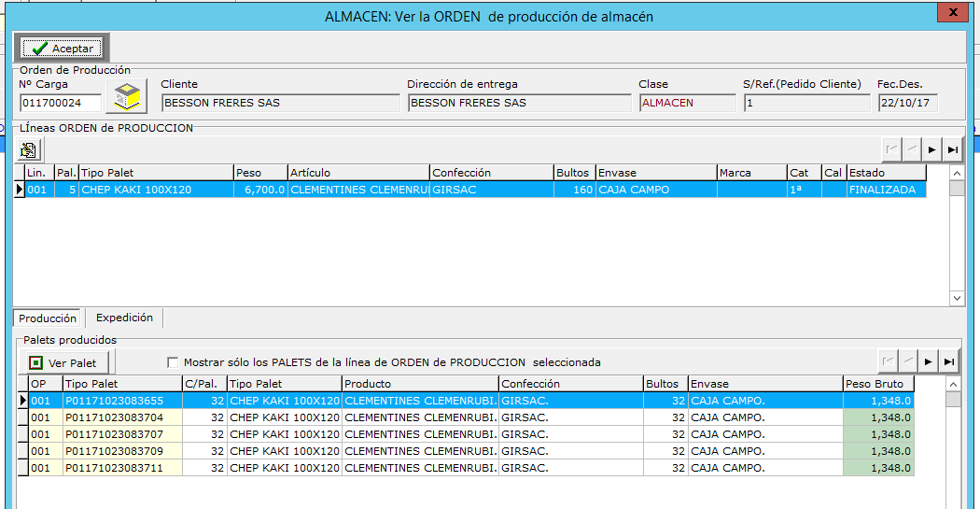Click the Aceptar button with green checkmark
This screenshot has height=509, width=980.
62,48
